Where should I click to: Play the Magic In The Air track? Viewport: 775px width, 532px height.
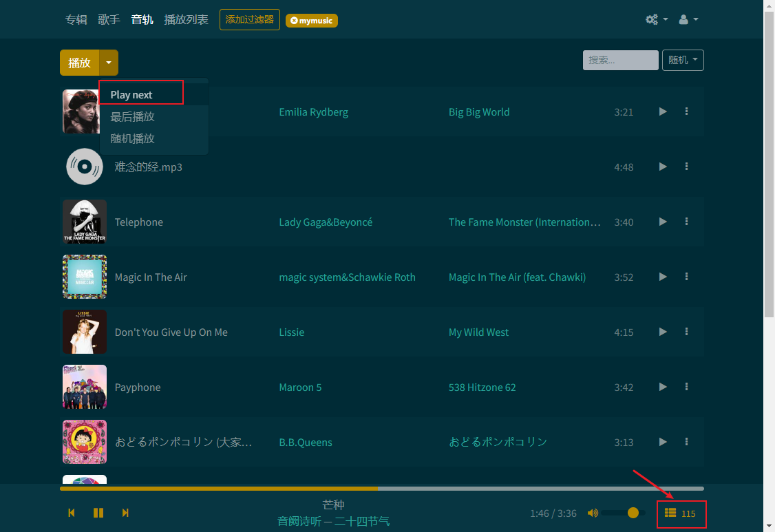pyautogui.click(x=663, y=277)
